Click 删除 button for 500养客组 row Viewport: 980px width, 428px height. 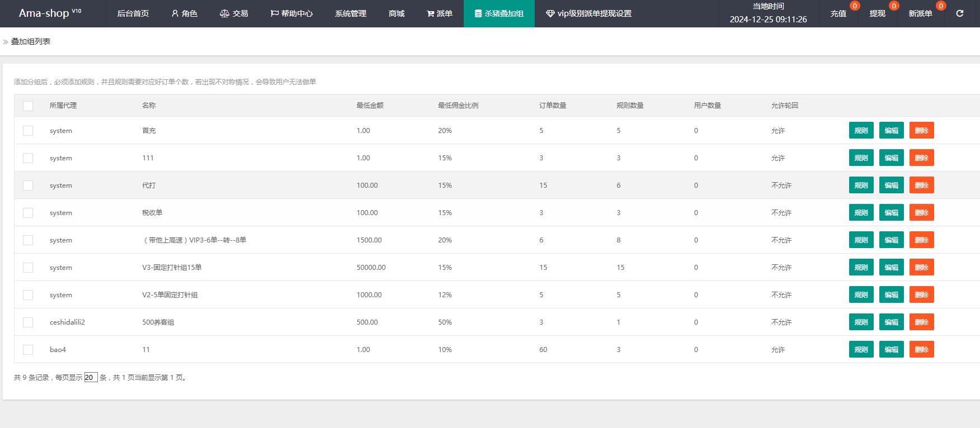pos(922,322)
